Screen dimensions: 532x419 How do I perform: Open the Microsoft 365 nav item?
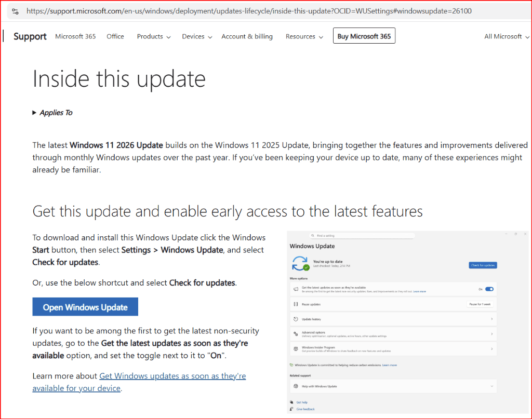click(x=75, y=36)
